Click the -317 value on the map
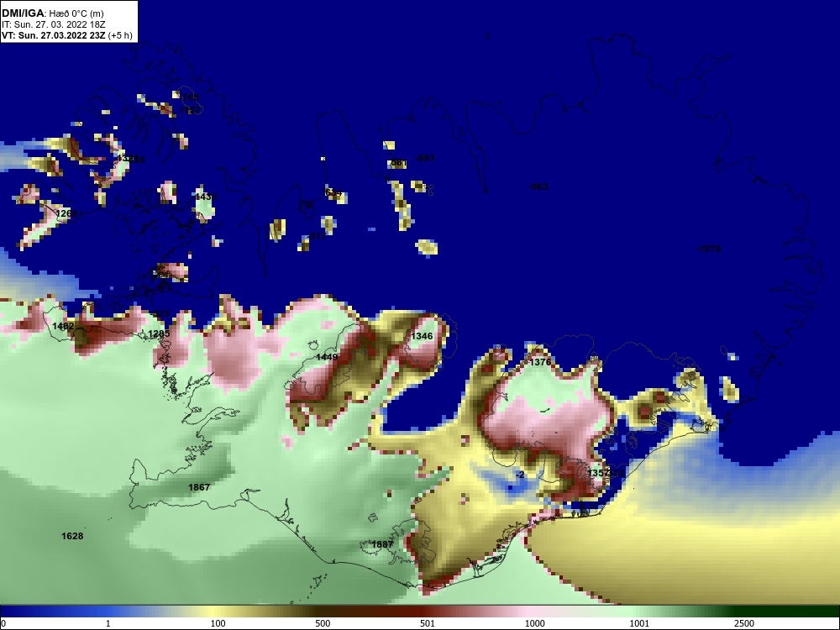This screenshot has width=840, height=630. [x=317, y=236]
